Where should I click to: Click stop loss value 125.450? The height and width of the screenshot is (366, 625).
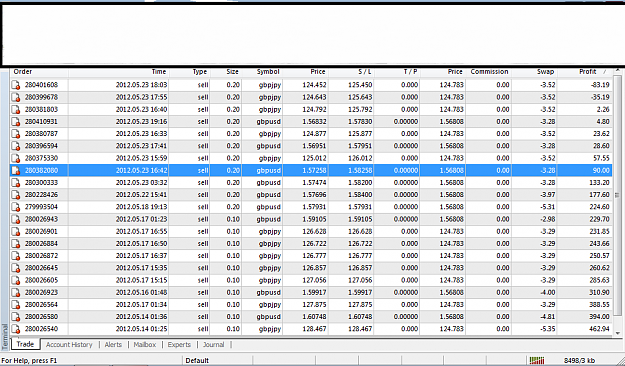[360, 85]
